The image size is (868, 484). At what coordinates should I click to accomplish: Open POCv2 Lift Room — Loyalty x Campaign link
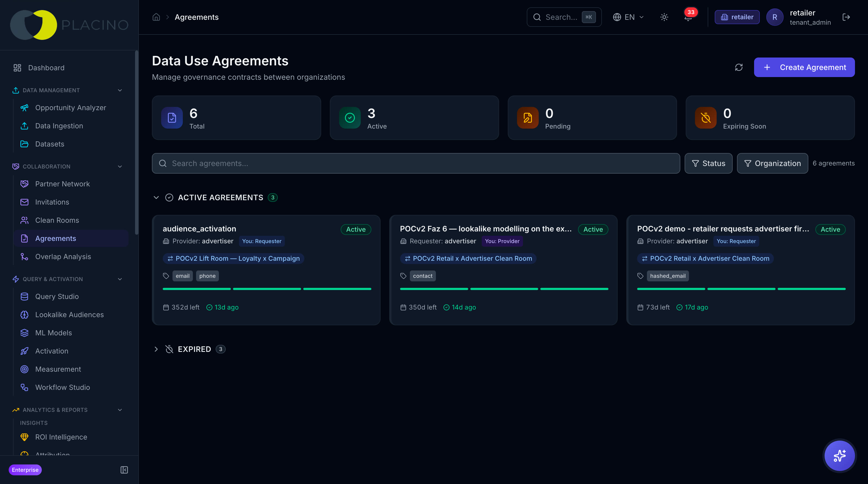pos(234,259)
